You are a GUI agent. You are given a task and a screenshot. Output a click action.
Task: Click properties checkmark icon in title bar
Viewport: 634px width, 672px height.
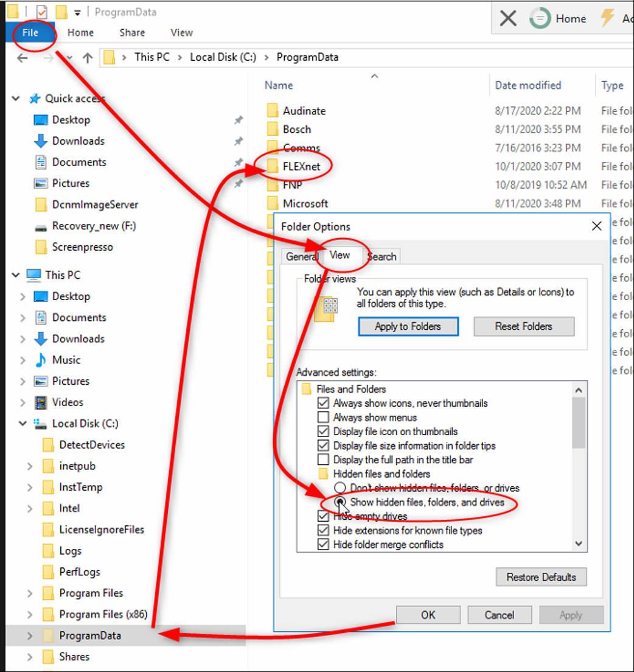tap(41, 12)
